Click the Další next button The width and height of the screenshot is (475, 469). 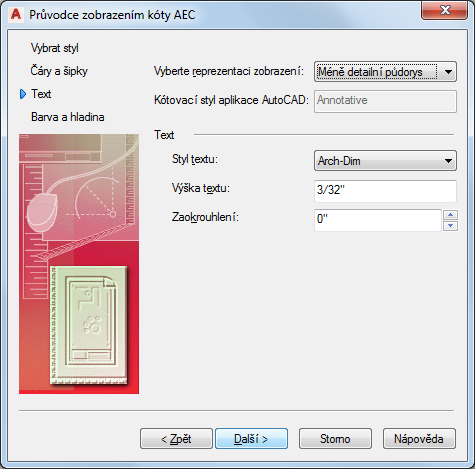point(251,439)
